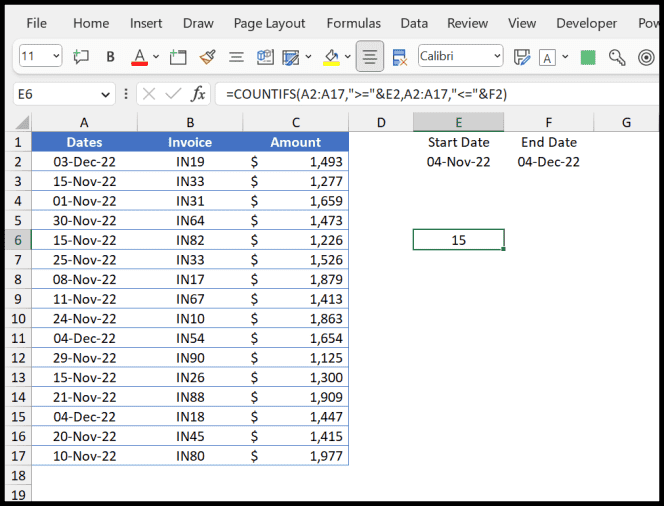Screen dimensions: 664x506
Task: Click the Insert Function fx icon
Action: pos(199,94)
